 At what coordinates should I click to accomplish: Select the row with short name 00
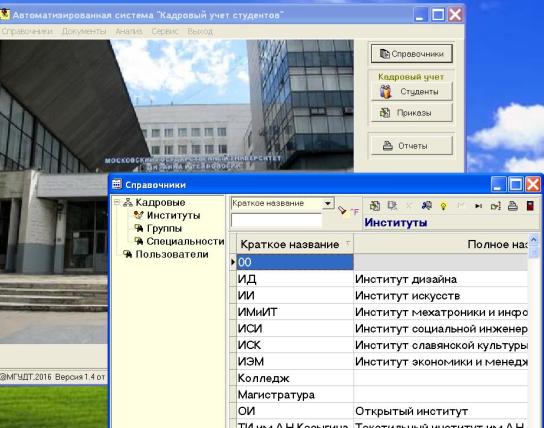tap(295, 262)
